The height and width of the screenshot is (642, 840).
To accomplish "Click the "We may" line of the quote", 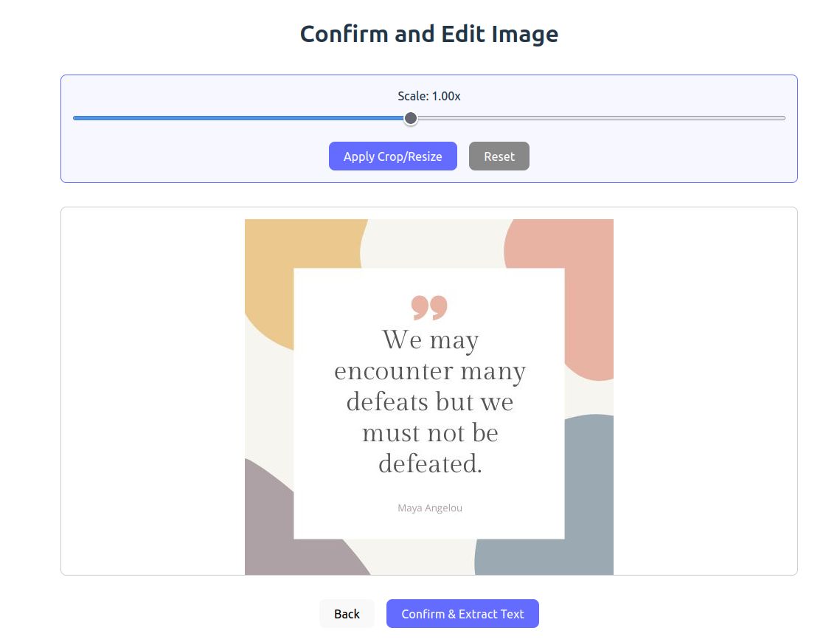I will pos(430,339).
